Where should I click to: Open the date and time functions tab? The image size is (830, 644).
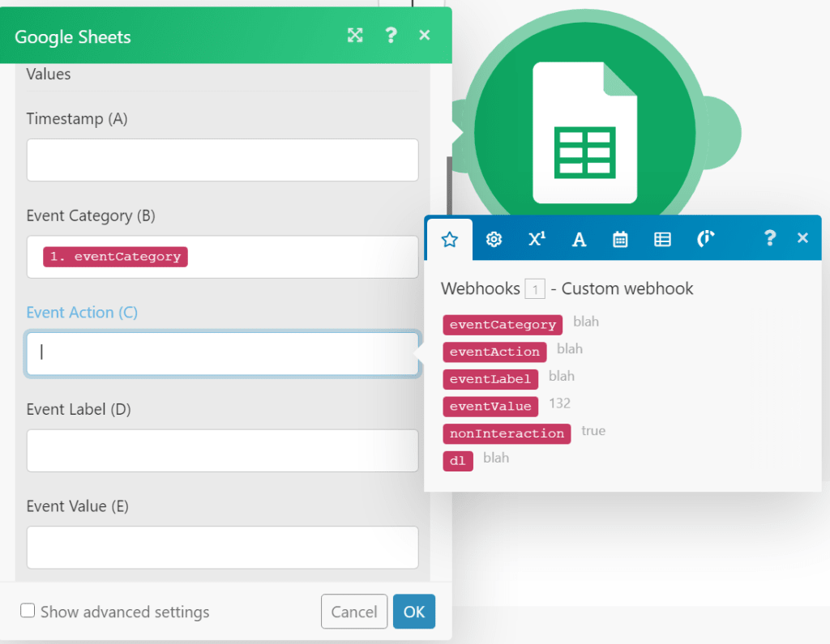[620, 240]
